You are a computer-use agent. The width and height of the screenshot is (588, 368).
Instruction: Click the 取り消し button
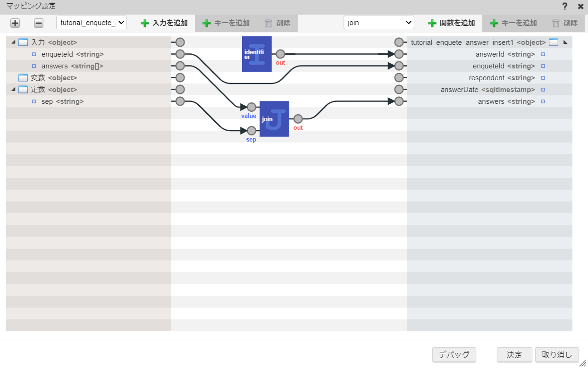coord(557,355)
